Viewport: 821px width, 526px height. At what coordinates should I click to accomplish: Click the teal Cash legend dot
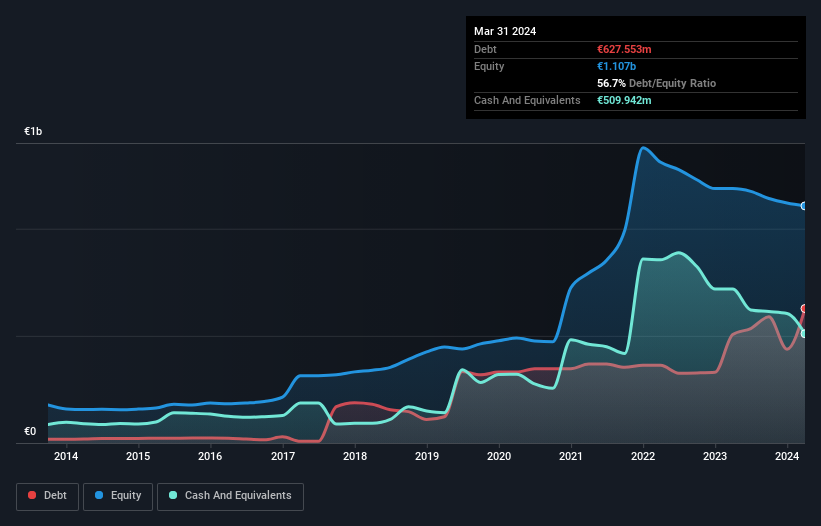[173, 495]
